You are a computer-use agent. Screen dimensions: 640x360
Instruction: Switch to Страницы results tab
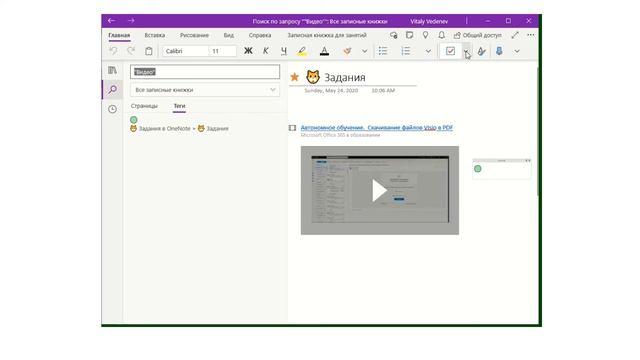pos(144,106)
